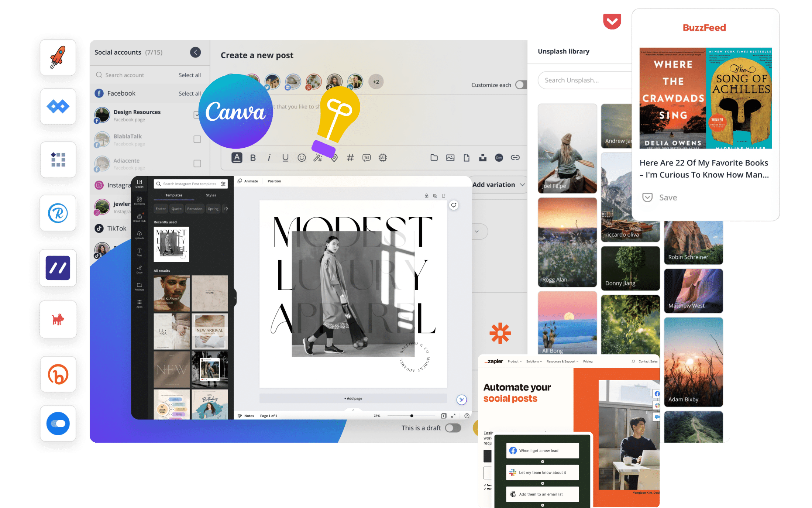This screenshot has width=812, height=508.
Task: Open the orange Bitly b icon
Action: (x=58, y=374)
